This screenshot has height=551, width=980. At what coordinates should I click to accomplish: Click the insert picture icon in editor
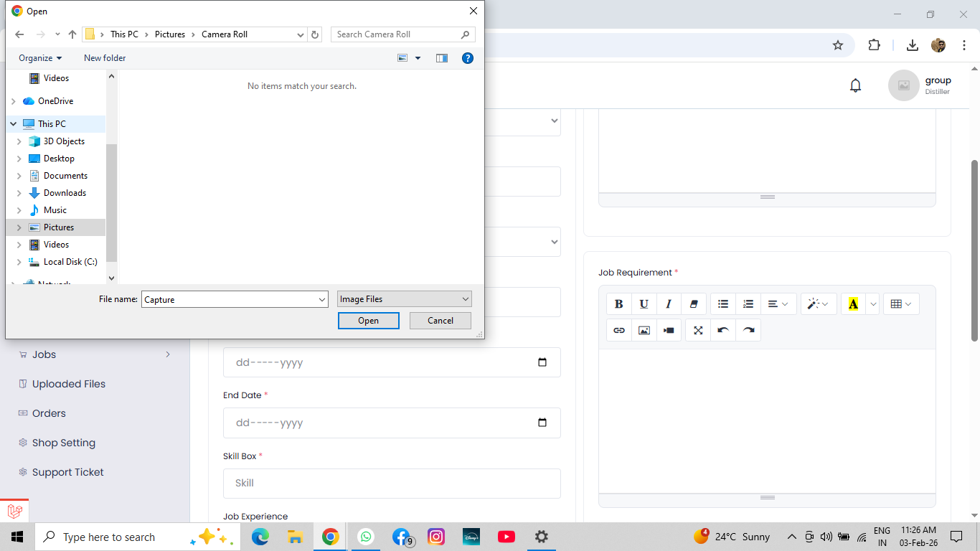[x=644, y=330]
